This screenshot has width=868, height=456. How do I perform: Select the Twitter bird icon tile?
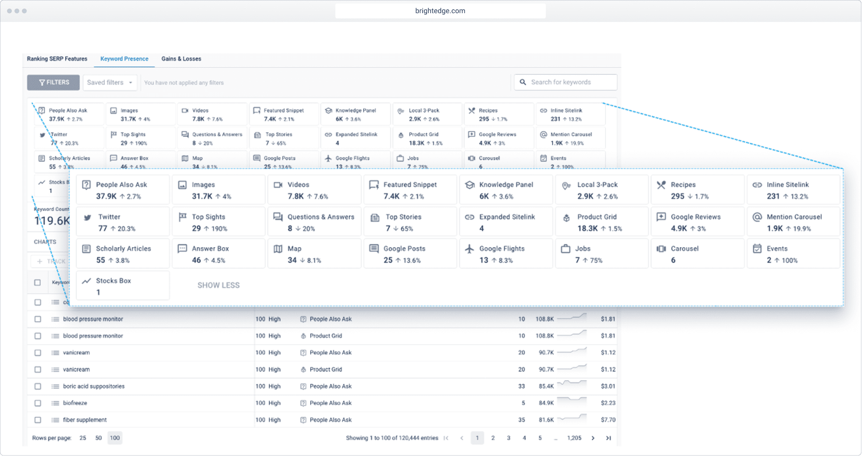[87, 217]
